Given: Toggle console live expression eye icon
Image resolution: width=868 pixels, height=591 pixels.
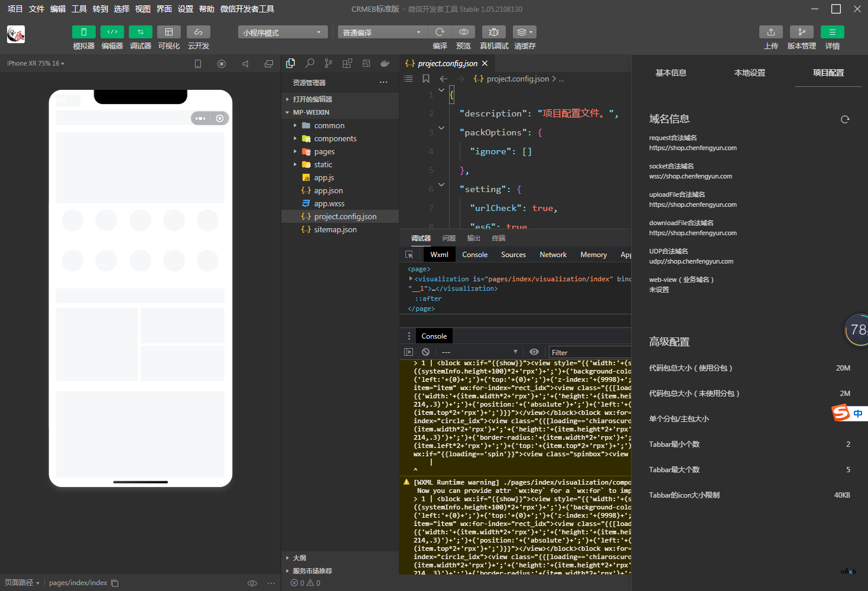Looking at the screenshot, I should tap(534, 352).
